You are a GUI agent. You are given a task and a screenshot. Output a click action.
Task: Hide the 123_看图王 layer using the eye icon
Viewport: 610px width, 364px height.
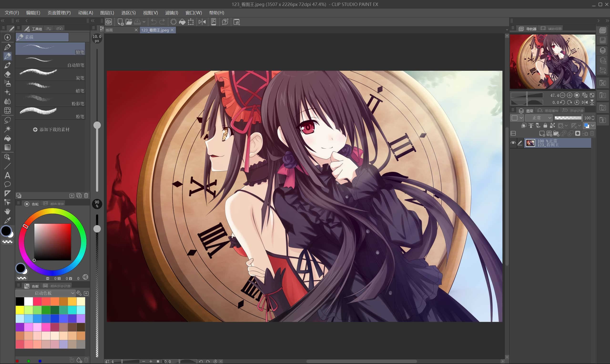pos(513,143)
